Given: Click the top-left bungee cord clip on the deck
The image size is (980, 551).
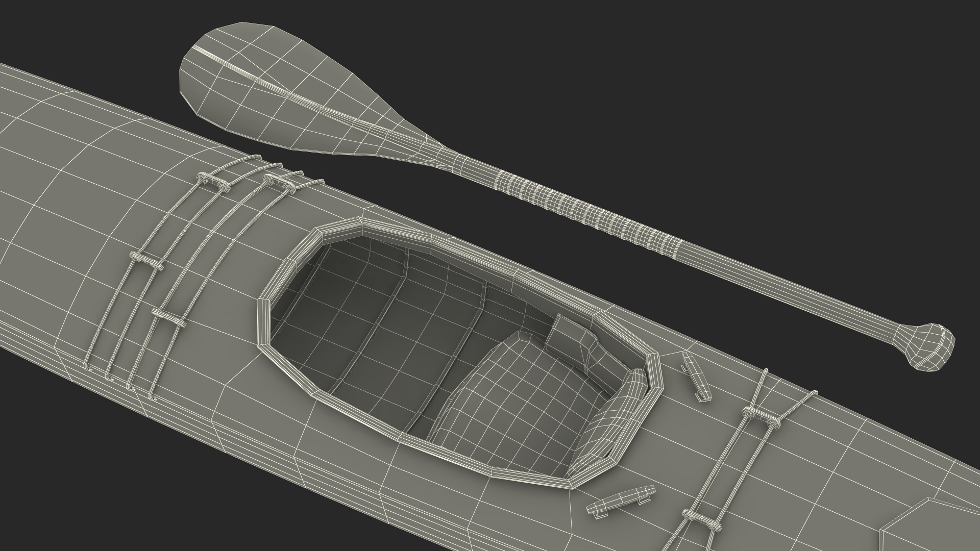Looking at the screenshot, I should tap(213, 181).
